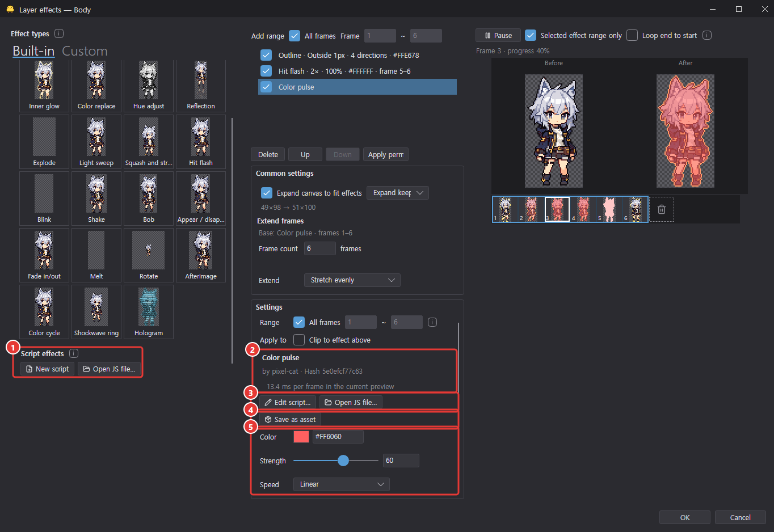774x532 pixels.
Task: Click the Strength slider handle
Action: (343, 461)
